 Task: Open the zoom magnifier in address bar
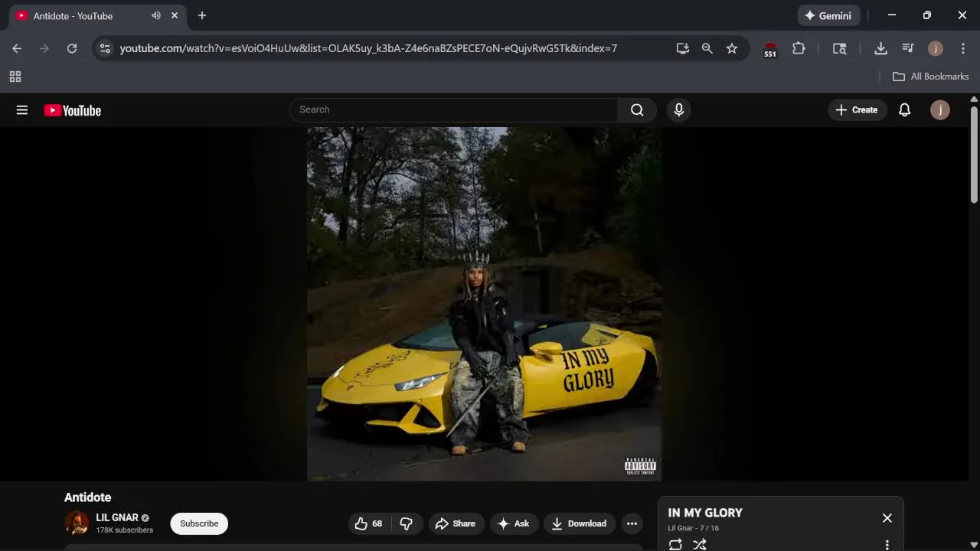[x=707, y=48]
